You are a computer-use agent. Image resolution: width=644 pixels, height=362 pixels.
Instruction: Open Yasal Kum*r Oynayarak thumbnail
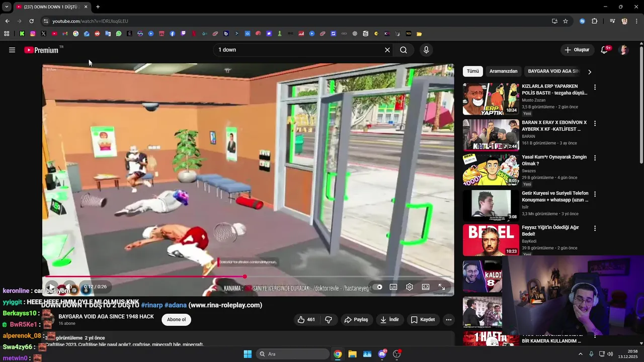pyautogui.click(x=491, y=169)
